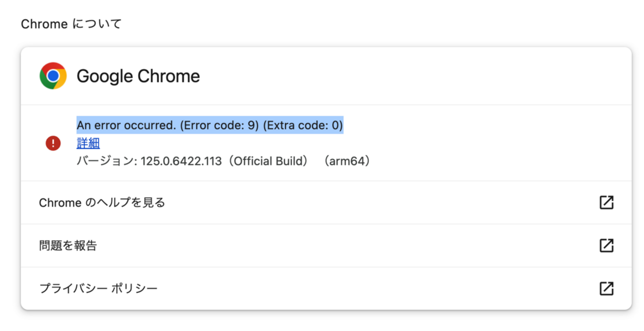Open the プライバシー ポリシー row label

pyautogui.click(x=98, y=288)
